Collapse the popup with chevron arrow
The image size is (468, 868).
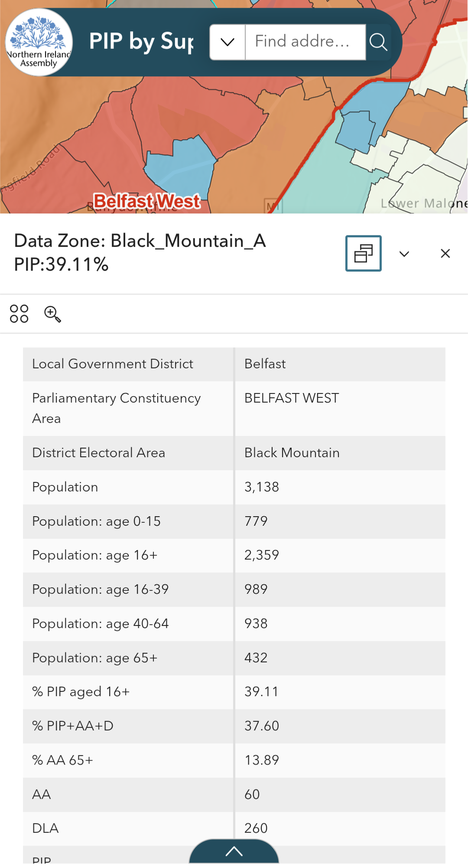[404, 254]
